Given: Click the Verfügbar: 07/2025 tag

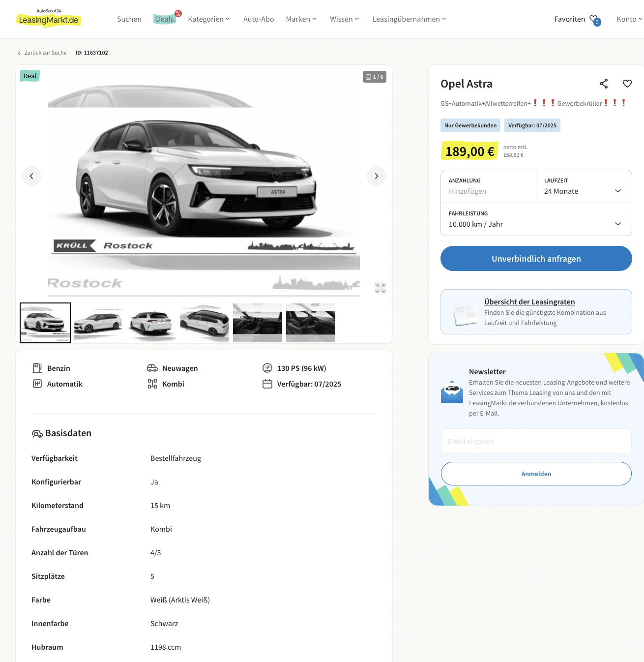Looking at the screenshot, I should click(x=532, y=125).
